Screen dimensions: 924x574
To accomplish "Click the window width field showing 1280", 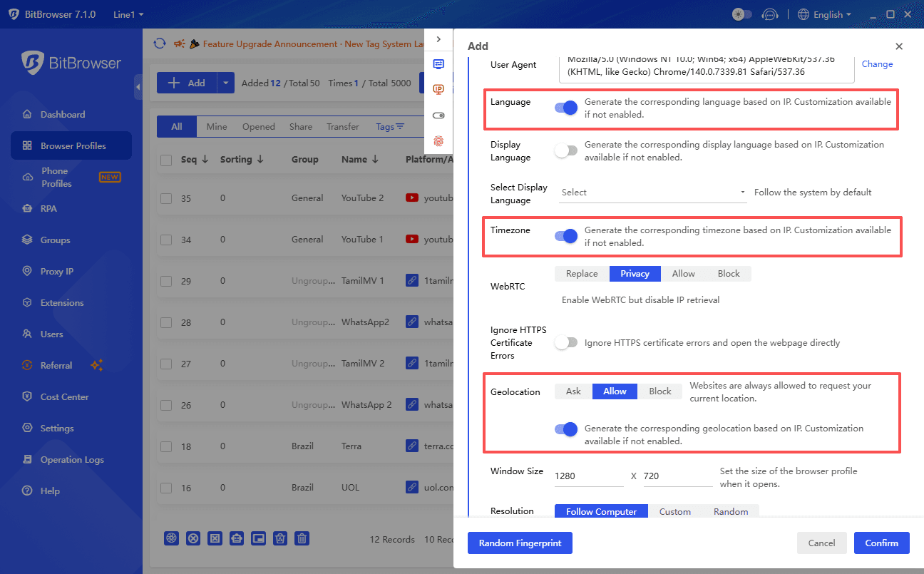I will click(x=588, y=476).
